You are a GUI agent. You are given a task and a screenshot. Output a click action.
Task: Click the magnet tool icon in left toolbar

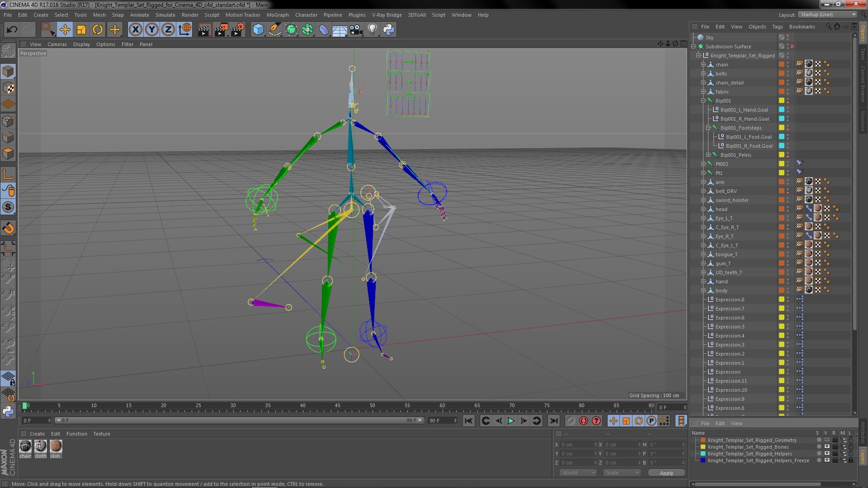click(x=8, y=228)
